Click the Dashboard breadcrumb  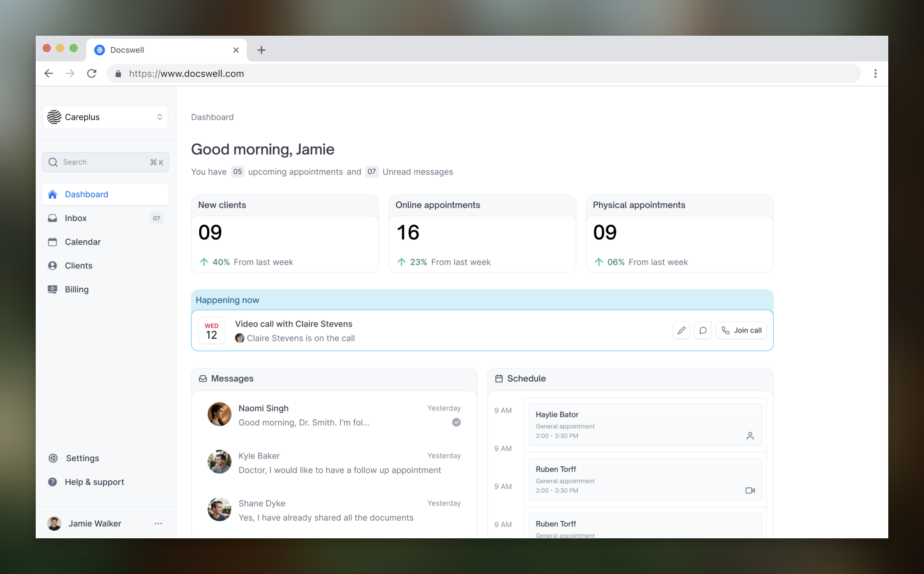212,117
